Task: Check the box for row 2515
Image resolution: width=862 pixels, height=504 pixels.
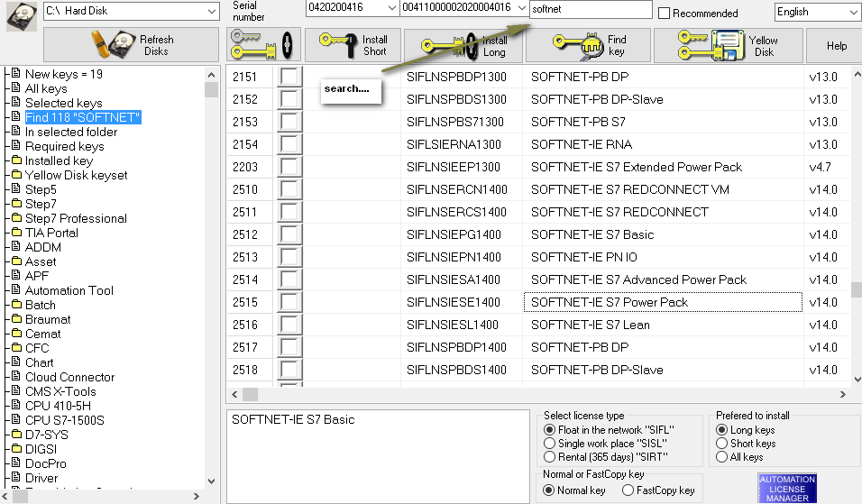Action: click(x=289, y=302)
